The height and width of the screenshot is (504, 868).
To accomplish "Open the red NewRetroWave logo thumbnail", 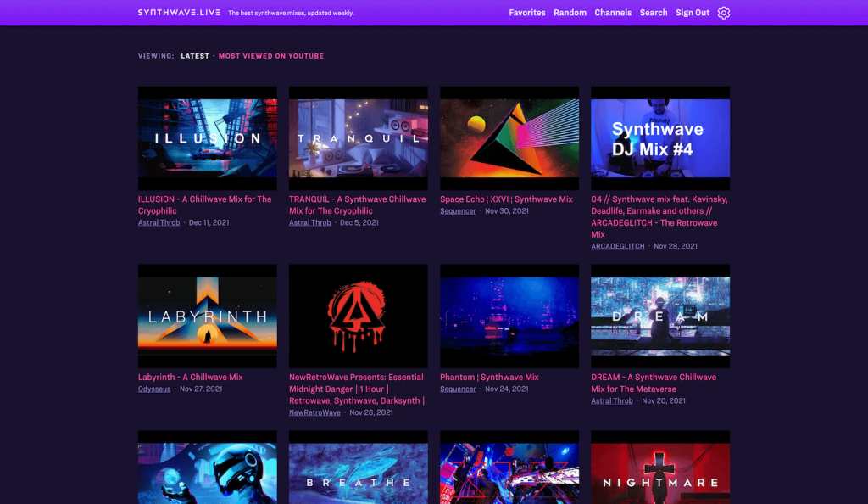I will pyautogui.click(x=359, y=316).
